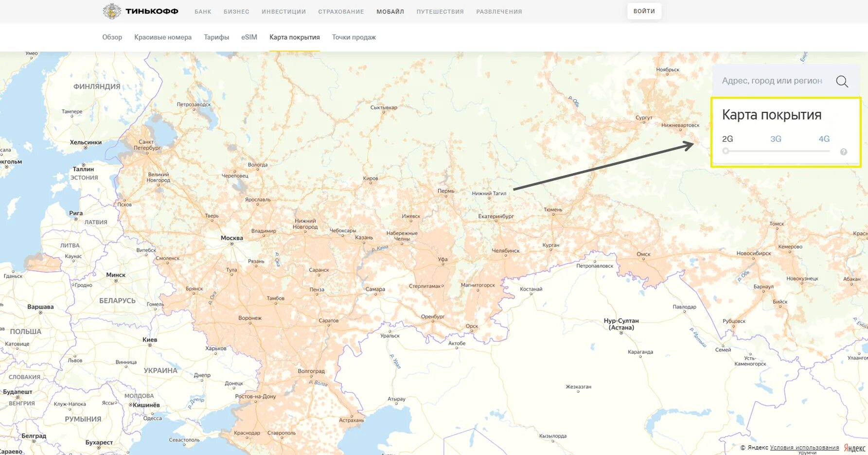Screen dimensions: 868x455
Task: Click Хельсинки on the map
Action: point(86,142)
